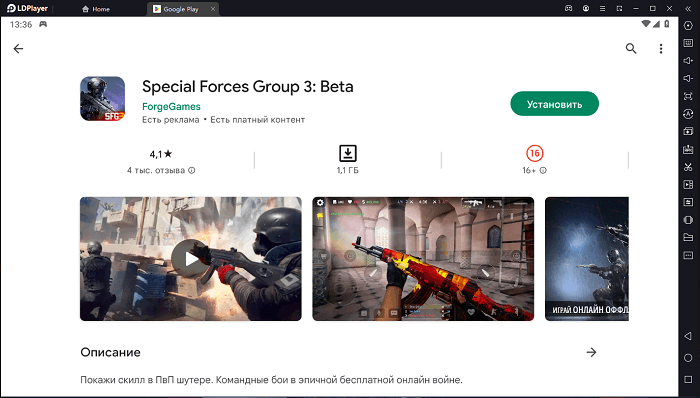
Task: Click the Android home circle button
Action: (688, 358)
